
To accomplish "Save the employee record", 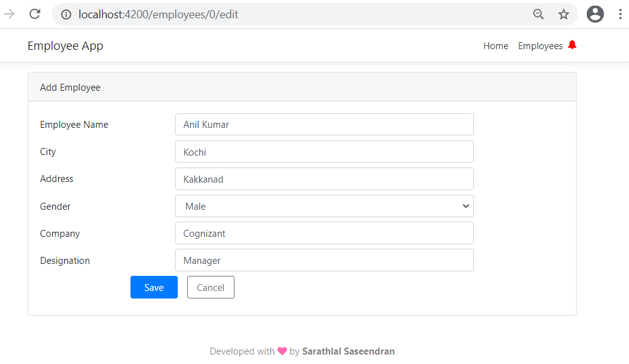I will tap(154, 287).
